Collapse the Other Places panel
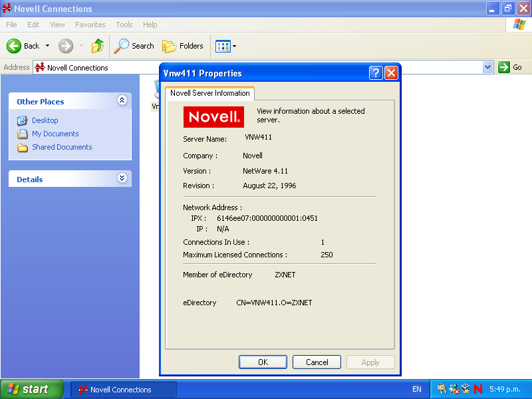This screenshot has width=532, height=399. [x=122, y=100]
